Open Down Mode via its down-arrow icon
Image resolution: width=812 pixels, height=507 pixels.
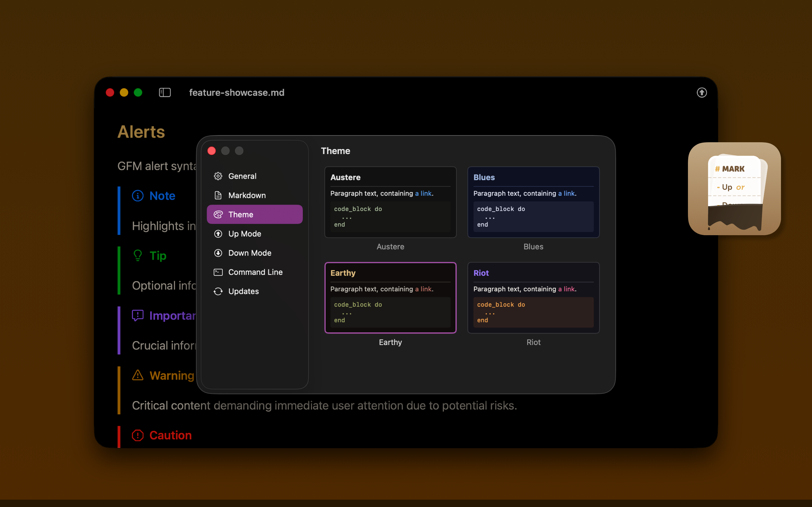click(x=218, y=253)
